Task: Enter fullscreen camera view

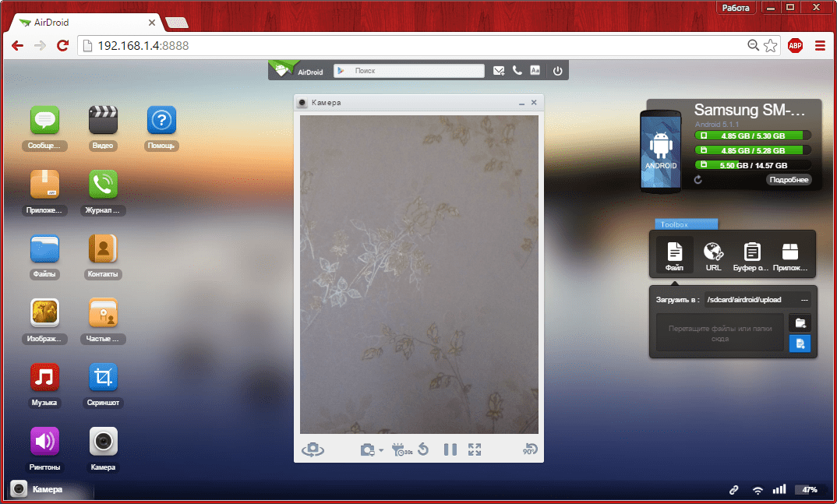Action: [475, 449]
